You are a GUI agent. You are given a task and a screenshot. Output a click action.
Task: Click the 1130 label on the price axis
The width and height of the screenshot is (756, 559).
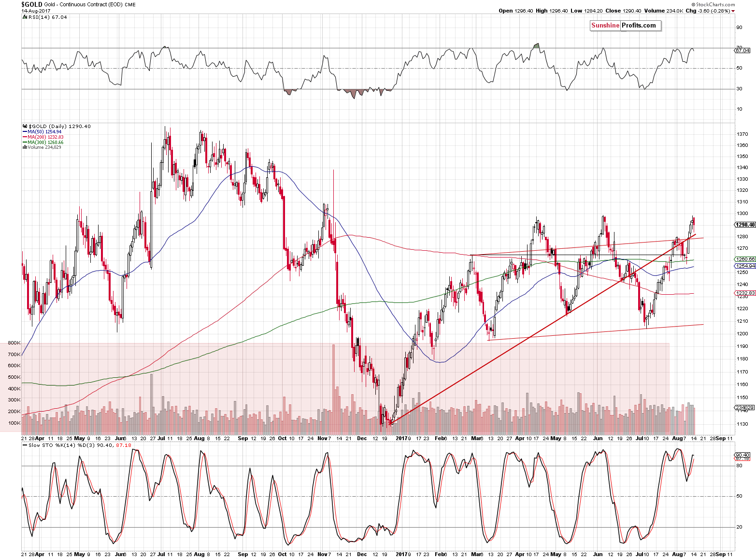(x=742, y=424)
